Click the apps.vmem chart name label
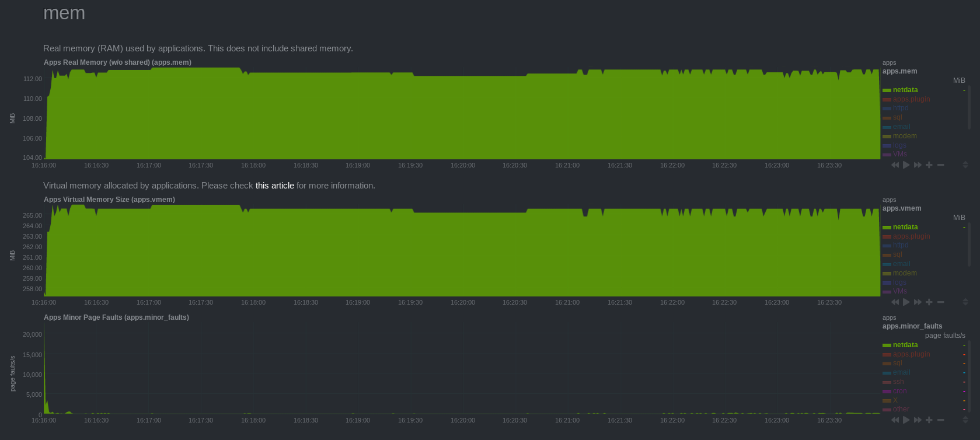Image resolution: width=980 pixels, height=440 pixels. click(x=902, y=208)
